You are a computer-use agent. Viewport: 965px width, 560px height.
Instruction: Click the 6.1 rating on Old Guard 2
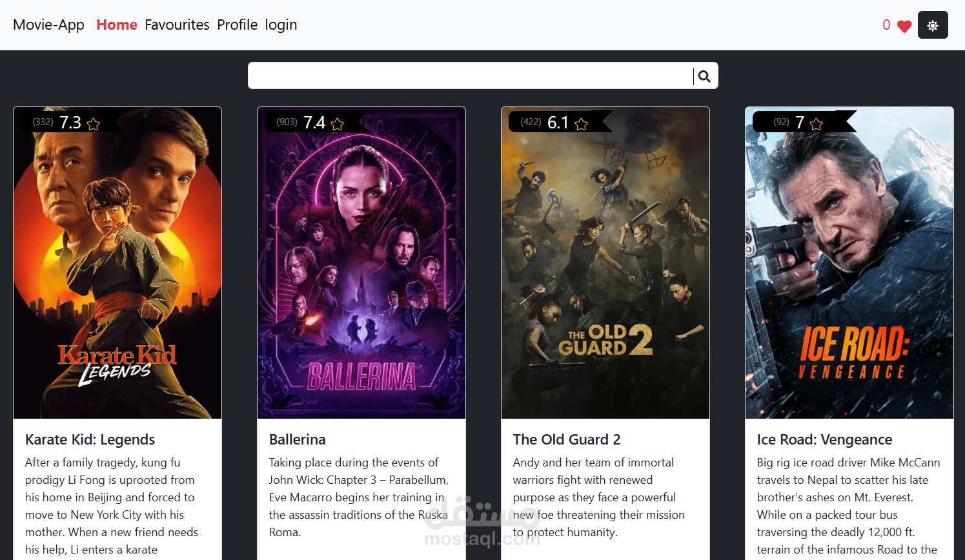click(x=558, y=123)
